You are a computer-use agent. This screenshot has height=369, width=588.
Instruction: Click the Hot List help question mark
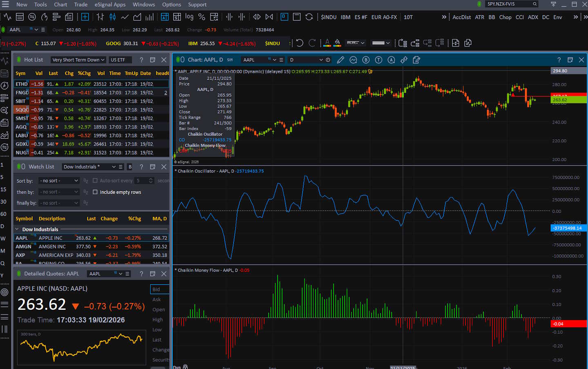[141, 60]
